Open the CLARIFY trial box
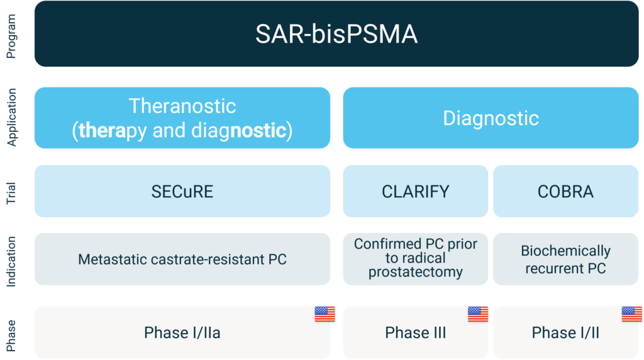Viewport: 644px width, 360px height. (x=416, y=191)
